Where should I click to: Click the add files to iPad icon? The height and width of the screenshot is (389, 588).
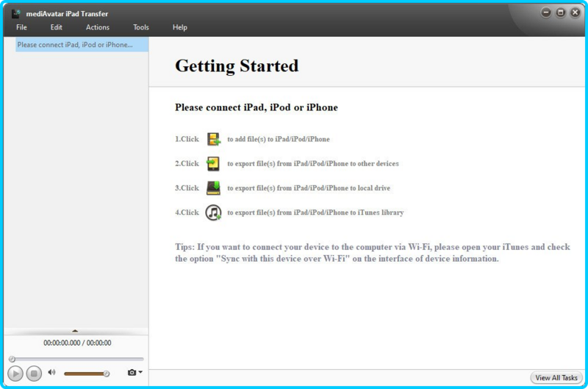[x=213, y=139]
